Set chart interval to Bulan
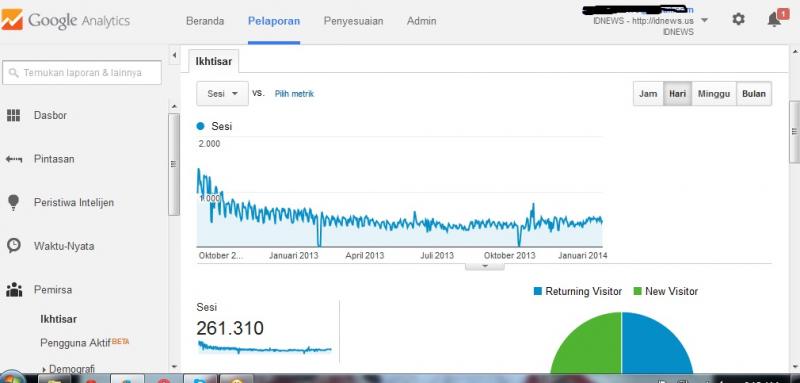 pos(754,94)
